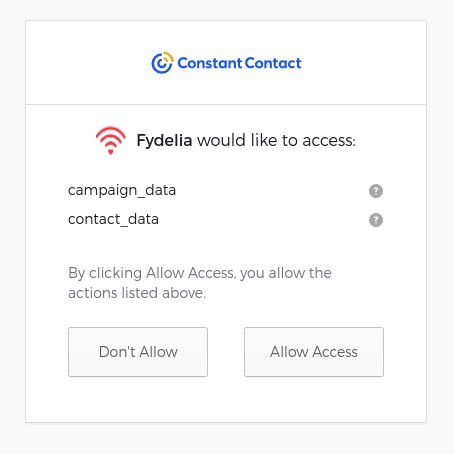Click the red Fydelia wifi signal icon
Viewport: 454px width, 454px height.
[x=111, y=141]
